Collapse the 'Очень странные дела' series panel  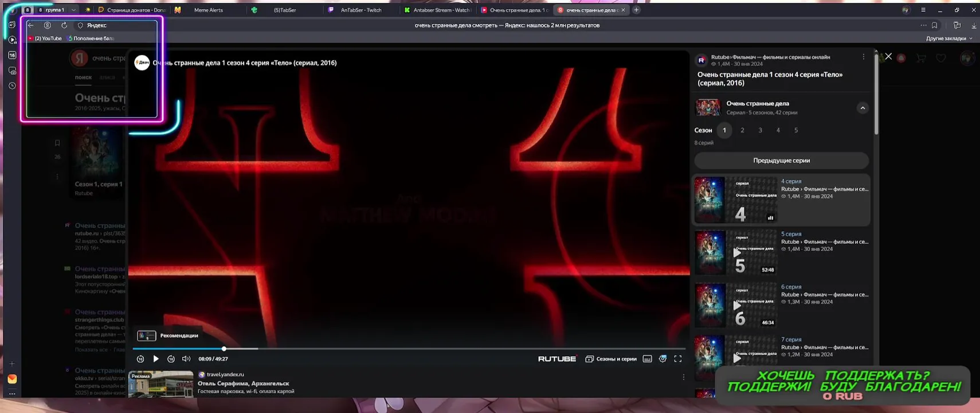tap(863, 108)
